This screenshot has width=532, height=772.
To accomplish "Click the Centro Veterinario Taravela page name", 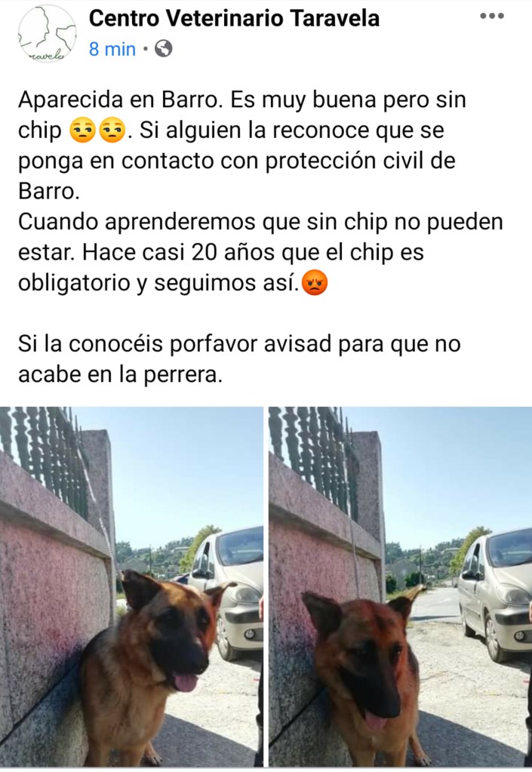I will pos(234,19).
